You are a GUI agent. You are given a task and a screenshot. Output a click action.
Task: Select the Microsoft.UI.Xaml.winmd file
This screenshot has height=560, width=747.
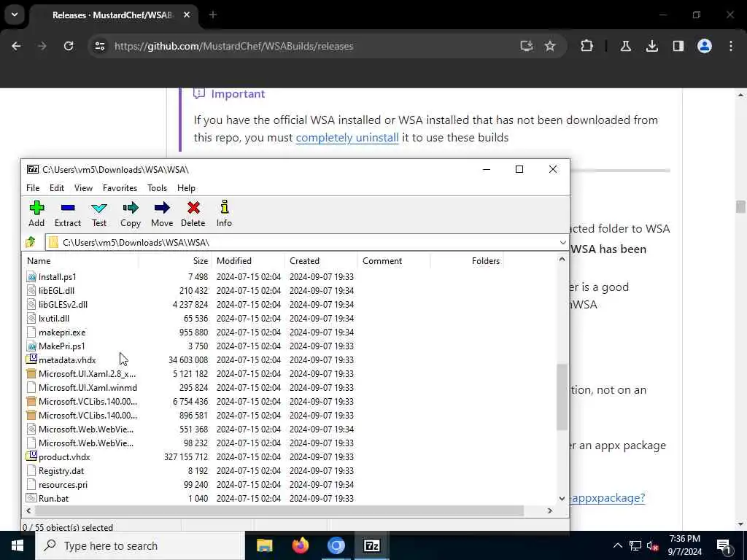(x=88, y=388)
